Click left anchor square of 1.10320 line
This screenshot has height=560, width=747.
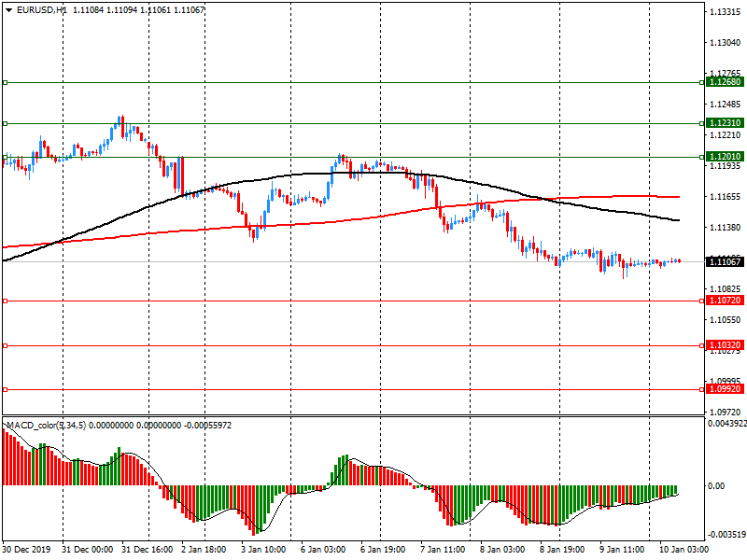pyautogui.click(x=5, y=345)
